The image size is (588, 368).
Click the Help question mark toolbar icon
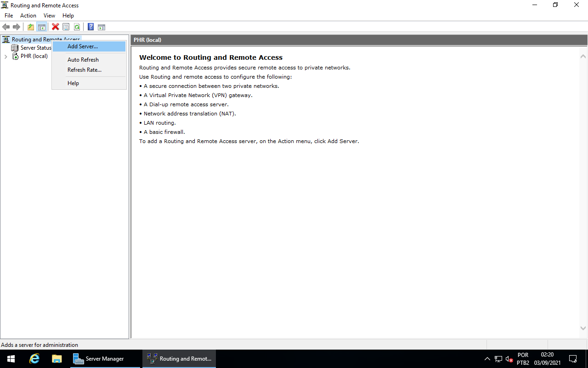click(x=90, y=27)
